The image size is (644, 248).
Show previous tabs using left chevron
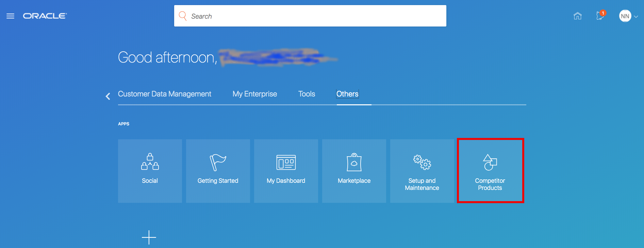(x=108, y=96)
